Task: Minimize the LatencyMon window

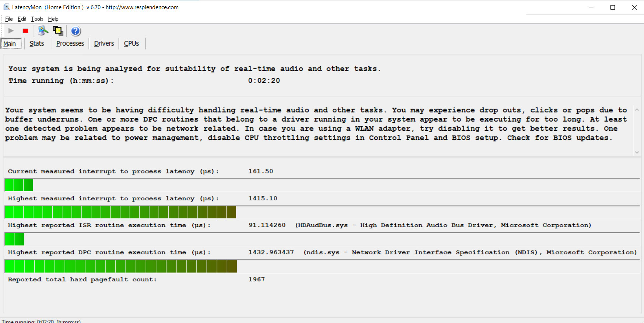Action: pyautogui.click(x=591, y=7)
